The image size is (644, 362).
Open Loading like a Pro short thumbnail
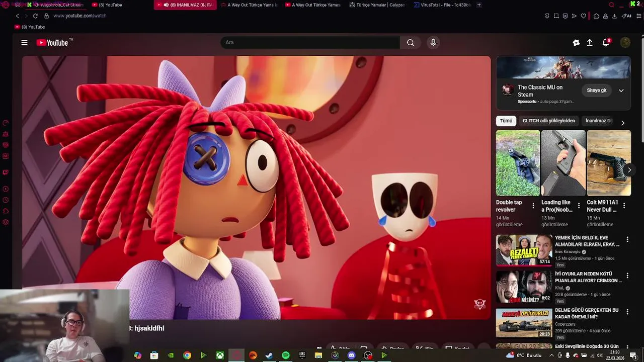563,163
